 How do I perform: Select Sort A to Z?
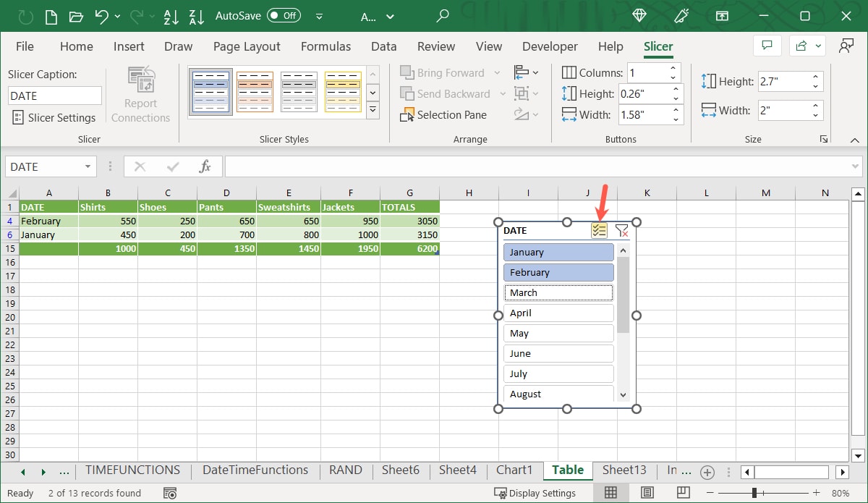click(x=171, y=16)
